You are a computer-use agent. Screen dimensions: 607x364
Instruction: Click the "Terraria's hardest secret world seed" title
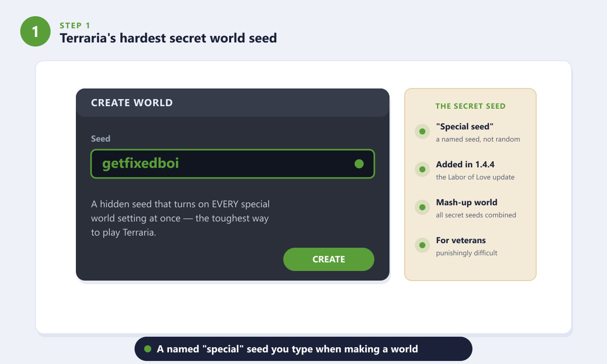pos(168,38)
